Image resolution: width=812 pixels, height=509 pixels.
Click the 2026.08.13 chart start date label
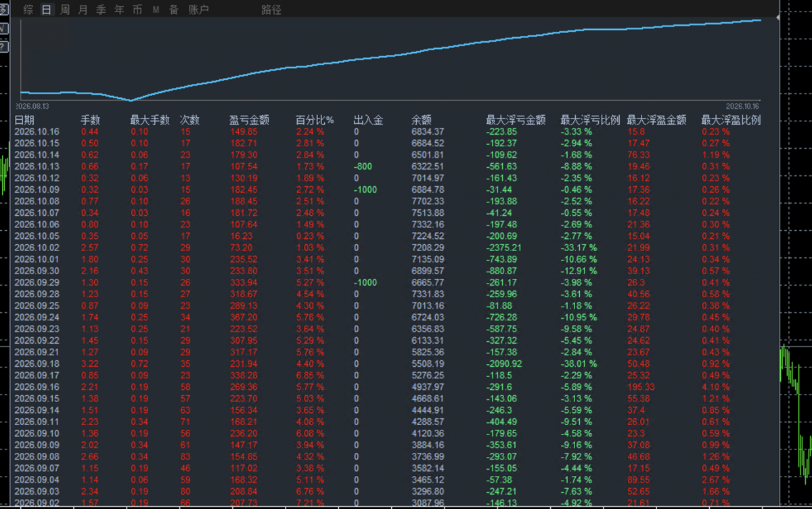(x=32, y=106)
